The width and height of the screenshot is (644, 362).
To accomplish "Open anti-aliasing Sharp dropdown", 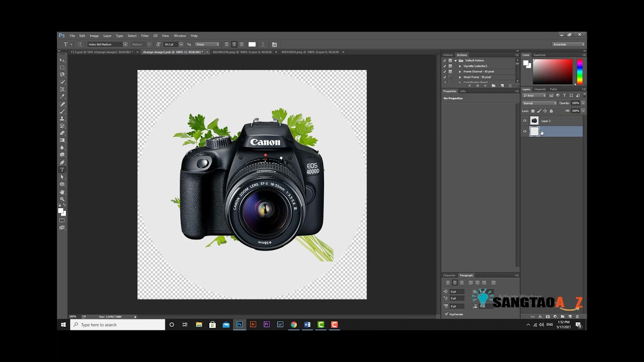I will point(207,44).
